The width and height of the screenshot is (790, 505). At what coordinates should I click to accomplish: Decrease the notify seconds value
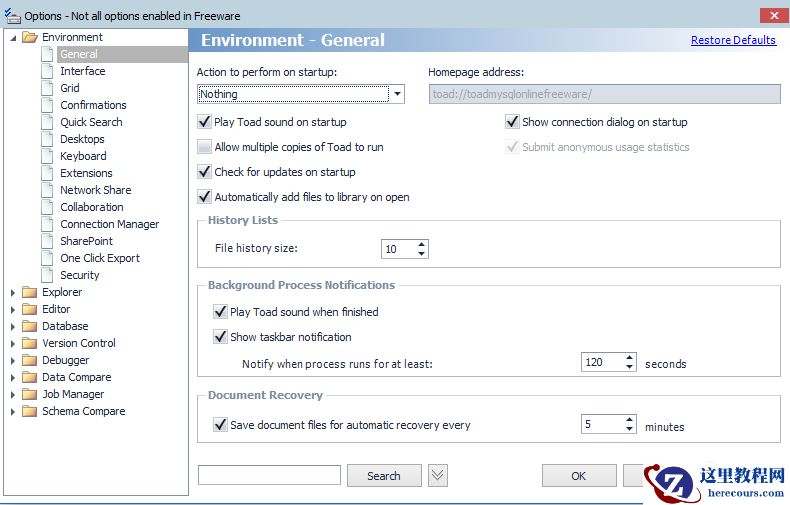[629, 367]
